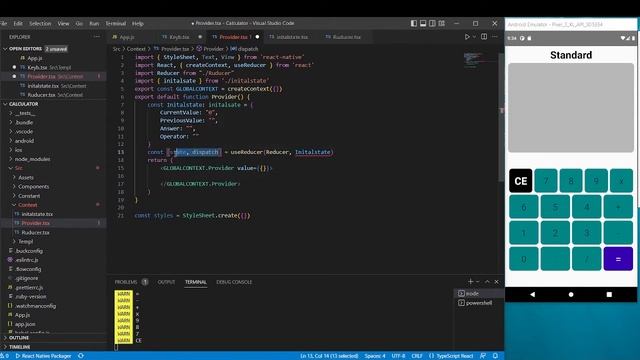Toggle the secondary side bar layout icon
The image size is (640, 360).
tap(432, 24)
